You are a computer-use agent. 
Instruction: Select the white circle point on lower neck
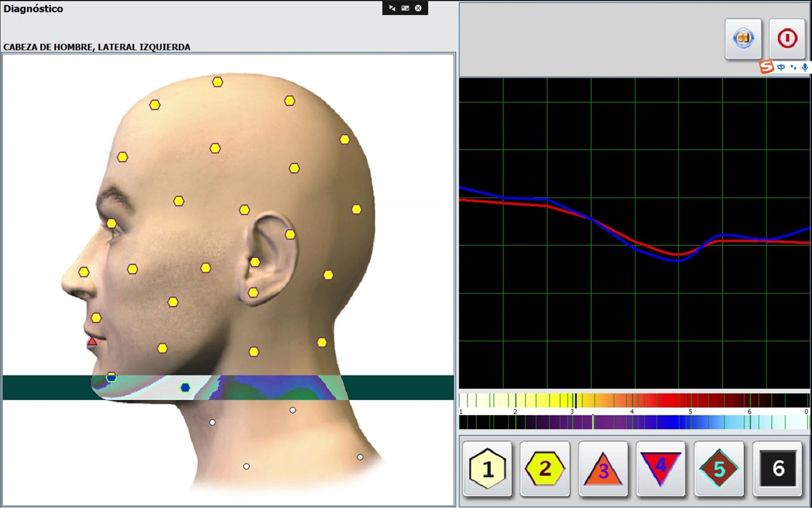(246, 466)
